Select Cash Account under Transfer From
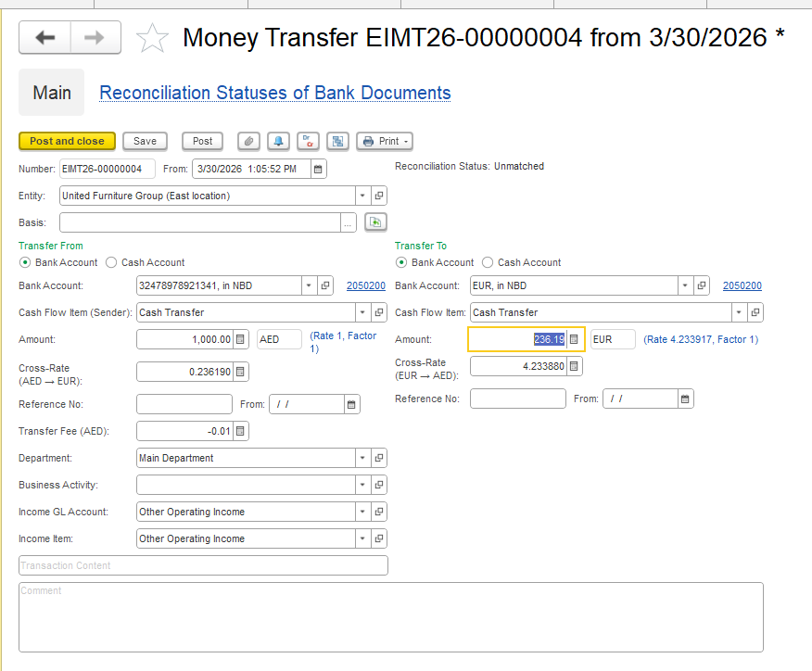The width and height of the screenshot is (812, 671). coord(112,262)
